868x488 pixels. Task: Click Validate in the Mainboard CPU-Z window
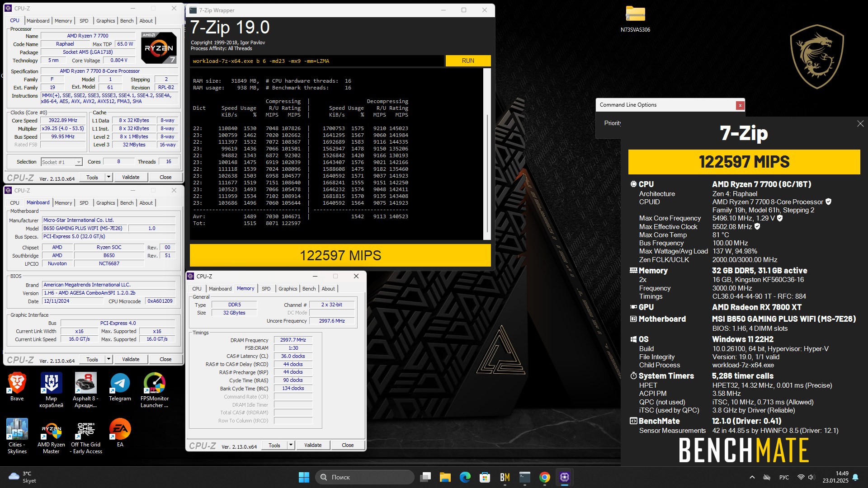pos(131,359)
